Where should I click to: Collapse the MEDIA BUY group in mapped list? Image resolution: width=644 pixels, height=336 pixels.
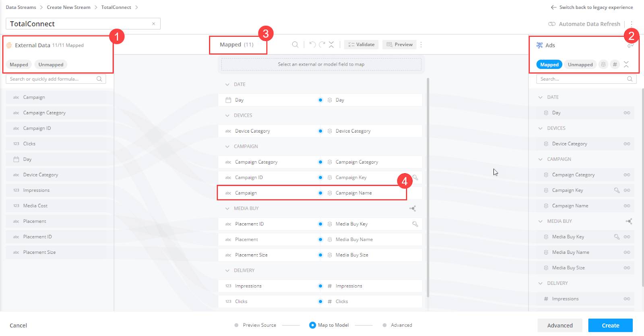(x=227, y=209)
